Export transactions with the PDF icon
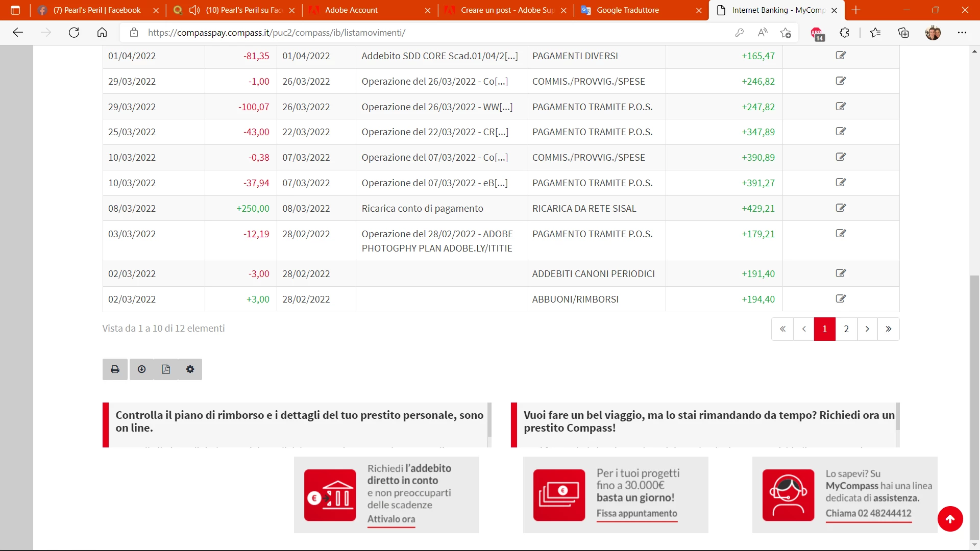 [166, 369]
